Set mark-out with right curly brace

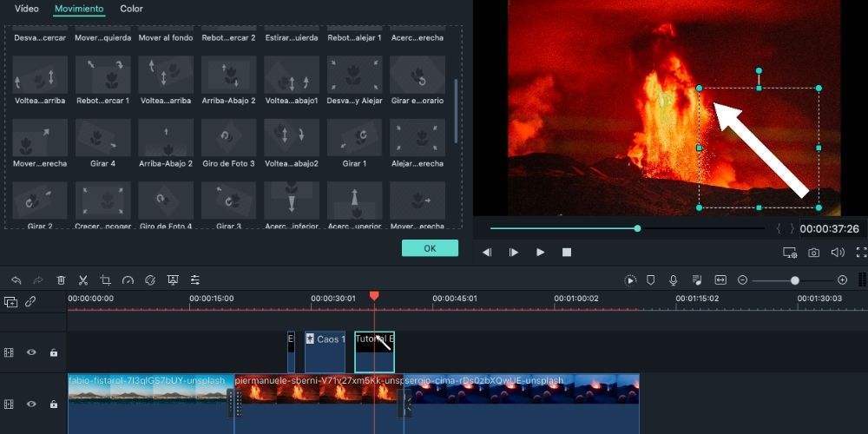pos(792,228)
